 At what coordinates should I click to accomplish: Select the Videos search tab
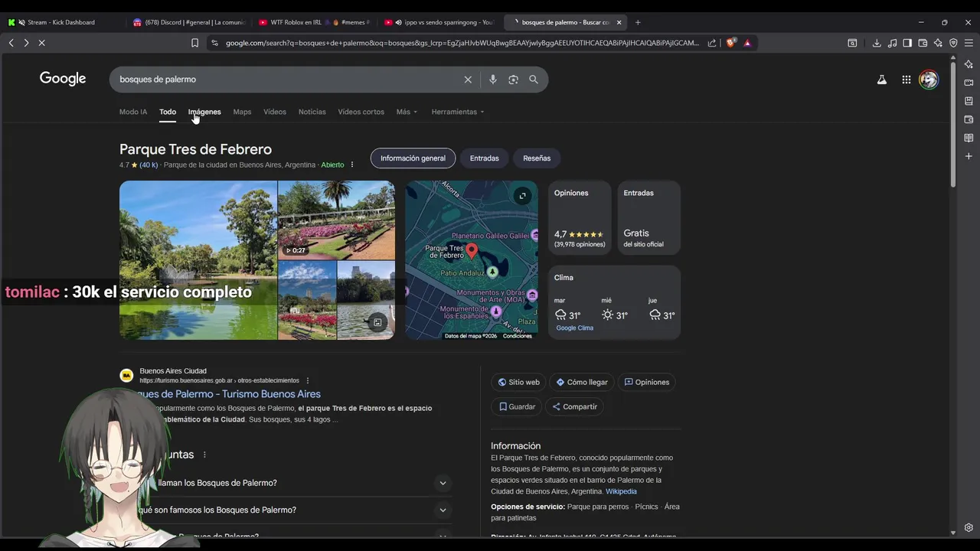pyautogui.click(x=275, y=112)
